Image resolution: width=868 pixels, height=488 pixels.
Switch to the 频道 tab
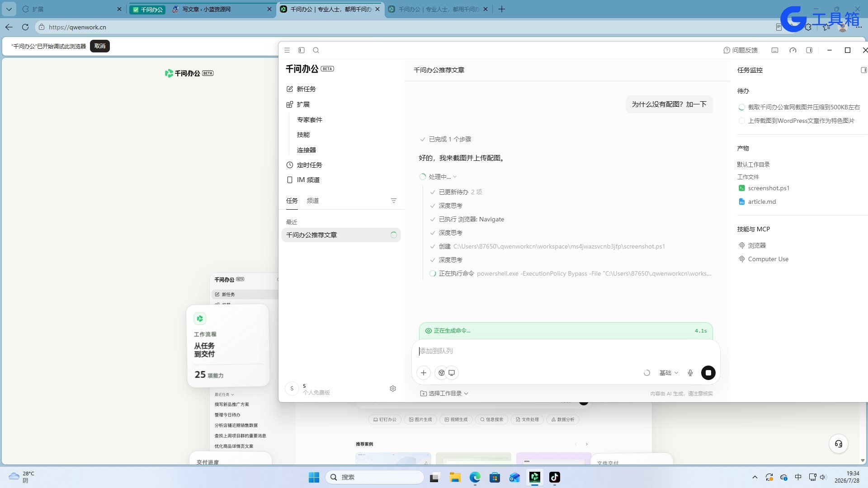(x=313, y=201)
